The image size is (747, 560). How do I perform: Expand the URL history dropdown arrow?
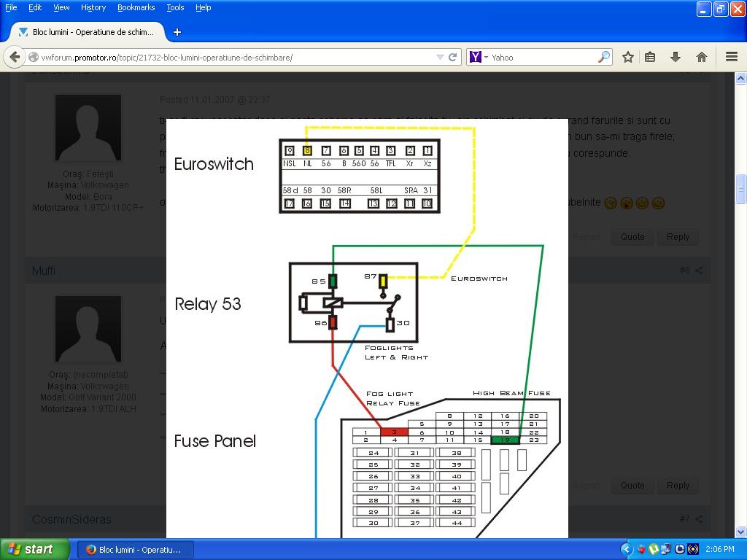click(x=440, y=57)
